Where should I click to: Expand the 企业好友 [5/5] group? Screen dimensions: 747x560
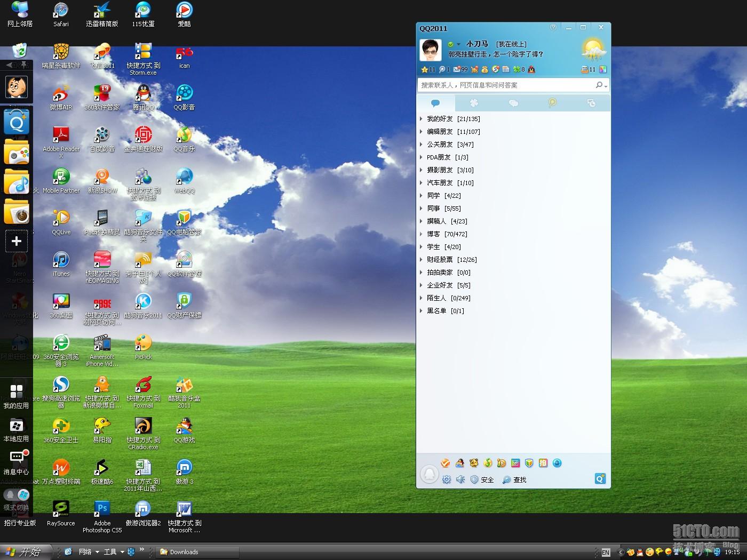pos(513,285)
